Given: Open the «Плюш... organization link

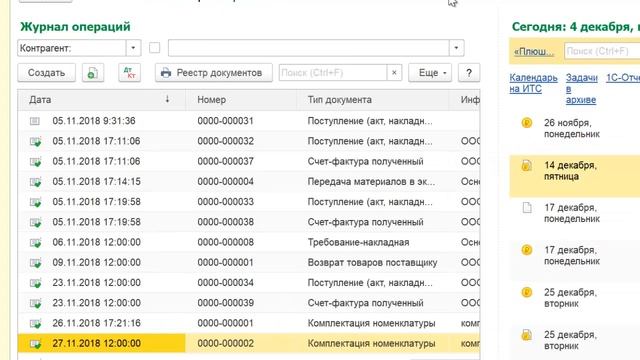Looking at the screenshot, I should pyautogui.click(x=534, y=51).
